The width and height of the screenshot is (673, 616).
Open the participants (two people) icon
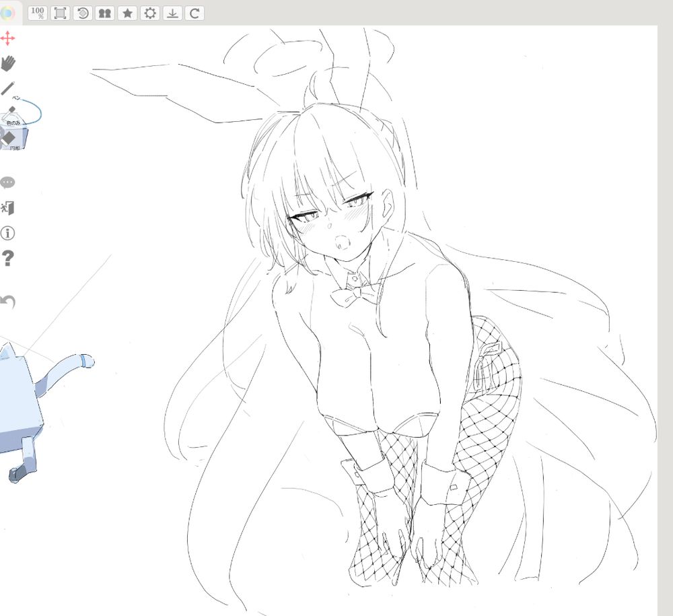pos(105,13)
